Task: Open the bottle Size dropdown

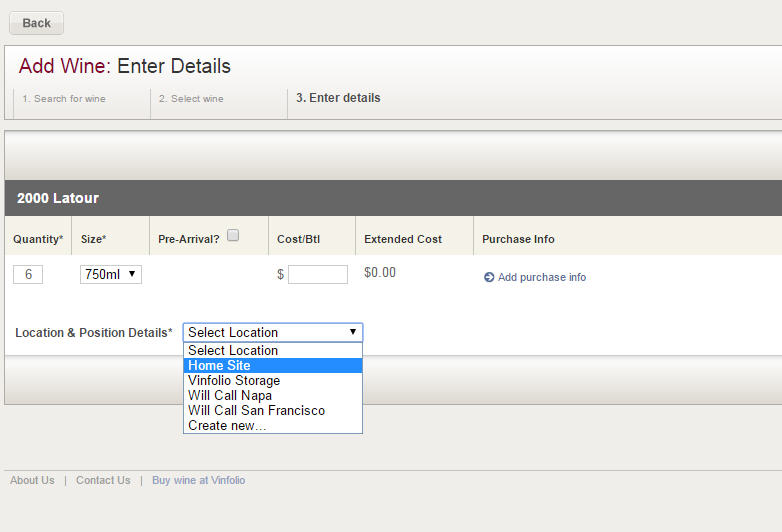Action: [111, 274]
